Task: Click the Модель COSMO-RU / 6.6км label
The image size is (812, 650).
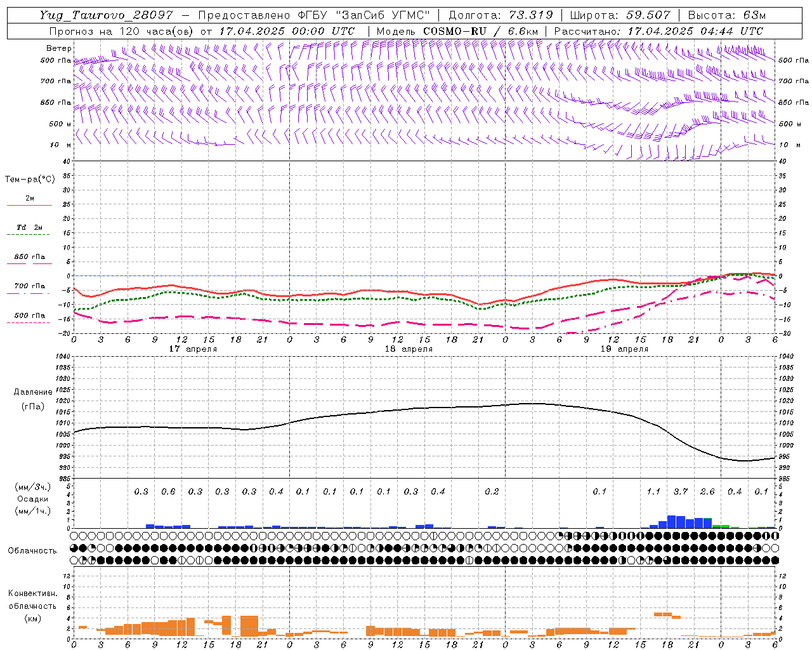Action: pyautogui.click(x=457, y=31)
